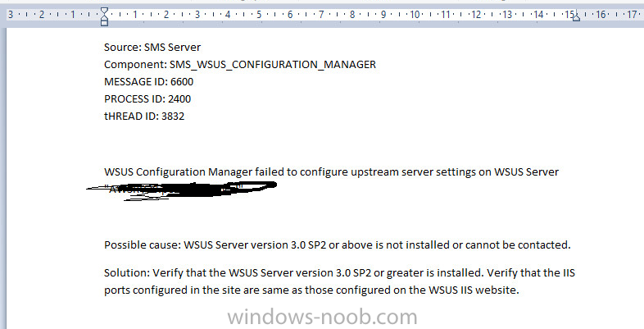Viewport: 644px width, 329px height.
Task: Click on SMS_WSUS_CONFIGURATION_MANAGER text
Action: click(x=273, y=65)
